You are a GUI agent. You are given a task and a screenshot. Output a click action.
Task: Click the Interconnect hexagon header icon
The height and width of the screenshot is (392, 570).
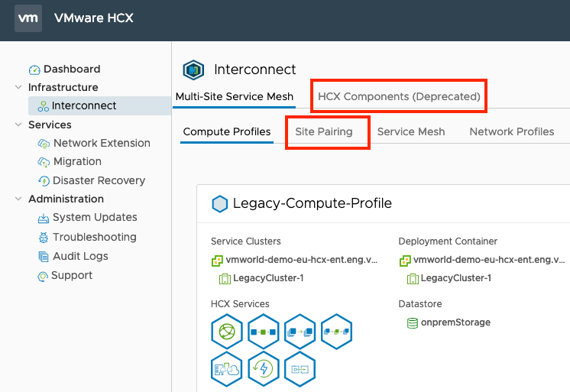pyautogui.click(x=193, y=70)
